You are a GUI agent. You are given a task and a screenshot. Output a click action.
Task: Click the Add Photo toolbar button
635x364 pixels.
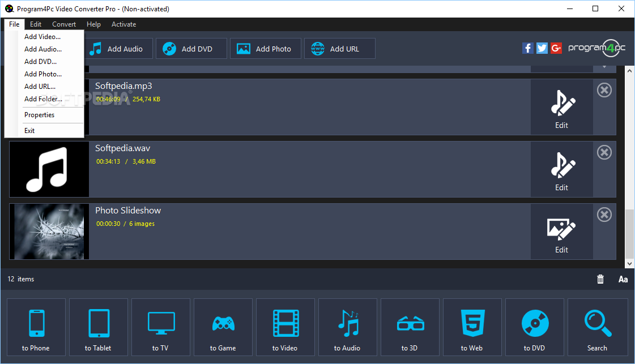pyautogui.click(x=265, y=49)
